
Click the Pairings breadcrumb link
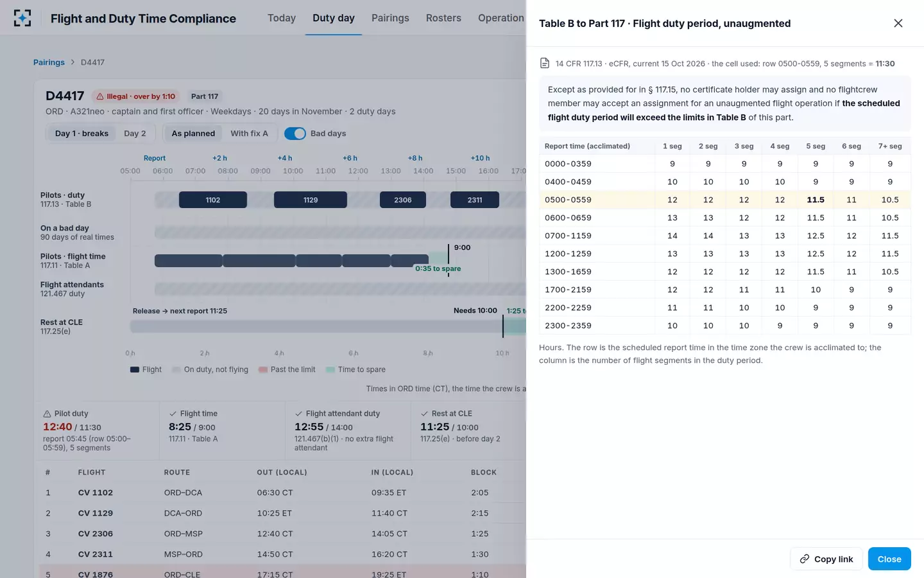[49, 62]
